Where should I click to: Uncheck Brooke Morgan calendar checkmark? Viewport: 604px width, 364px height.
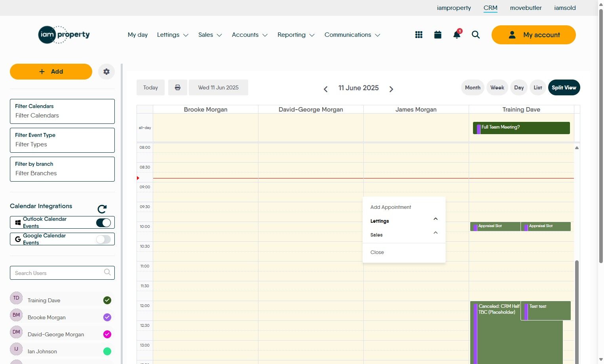tap(107, 317)
